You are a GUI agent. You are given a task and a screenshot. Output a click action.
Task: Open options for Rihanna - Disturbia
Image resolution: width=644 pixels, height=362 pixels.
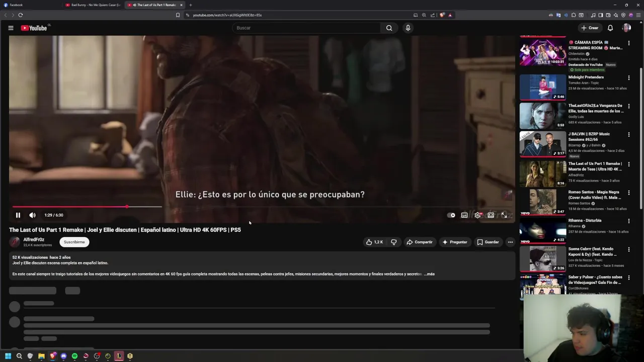628,221
